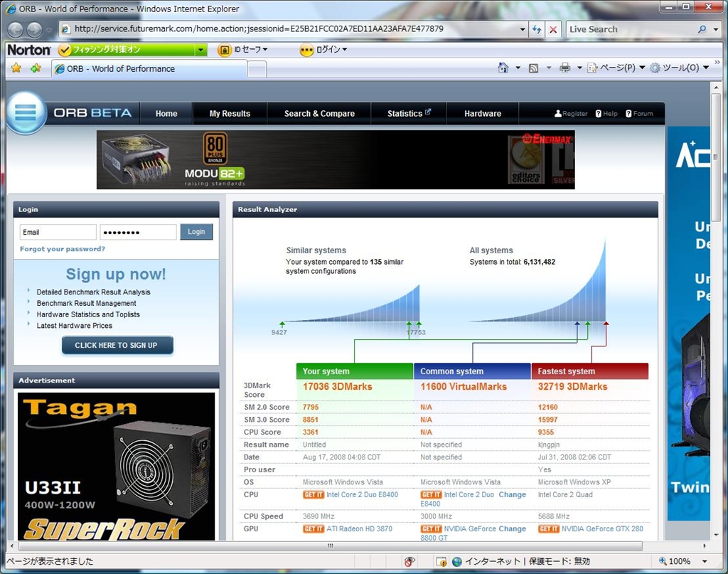728x574 pixels.
Task: Click the Intel Core 2 Duo E8400 link in Your system
Action: (x=362, y=494)
